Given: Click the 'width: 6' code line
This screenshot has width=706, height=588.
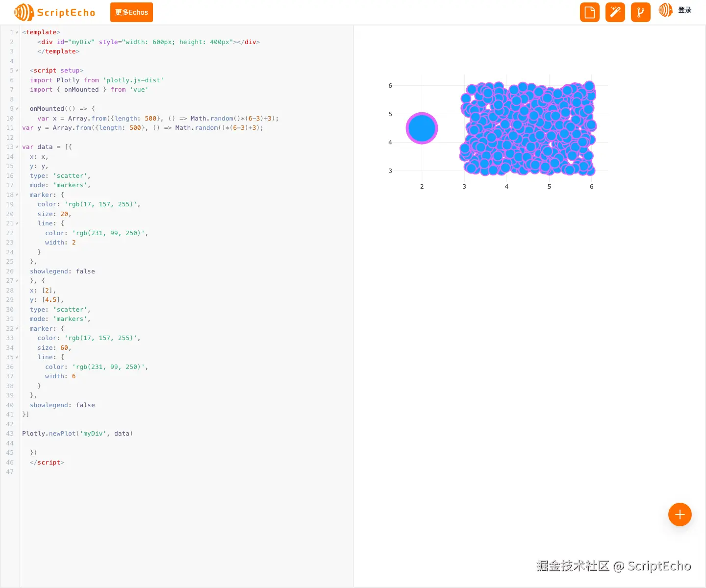Looking at the screenshot, I should [60, 376].
